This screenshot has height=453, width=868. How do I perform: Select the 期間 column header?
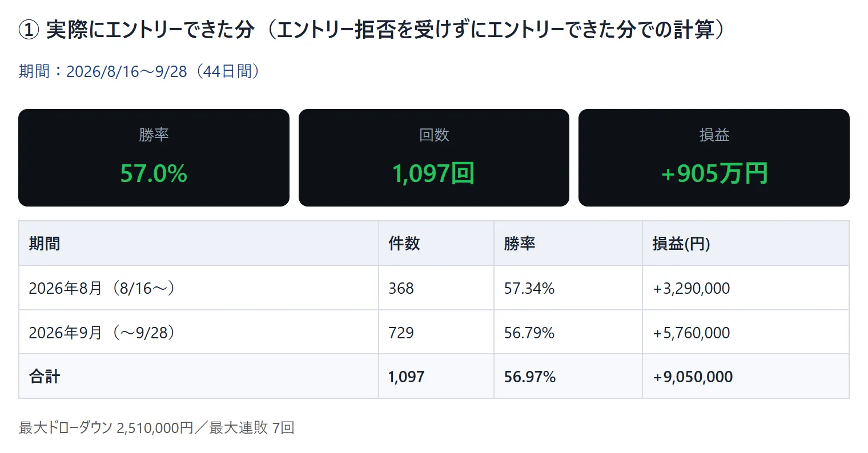[199, 244]
